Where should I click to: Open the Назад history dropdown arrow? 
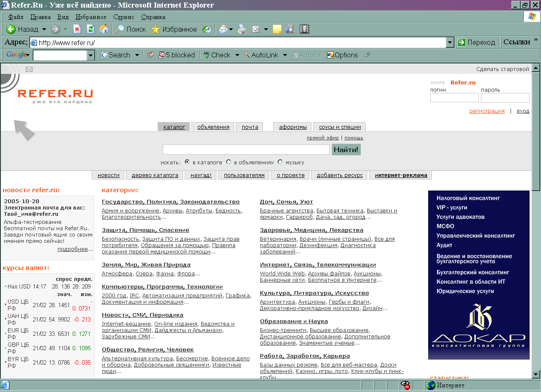[x=44, y=29]
